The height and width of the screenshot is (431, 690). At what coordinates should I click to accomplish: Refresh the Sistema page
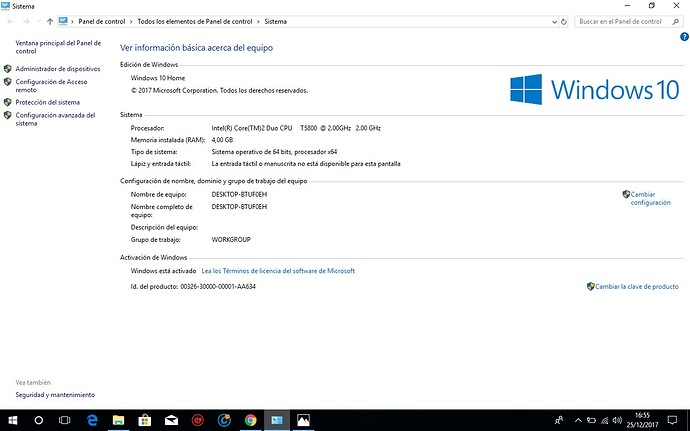click(564, 22)
